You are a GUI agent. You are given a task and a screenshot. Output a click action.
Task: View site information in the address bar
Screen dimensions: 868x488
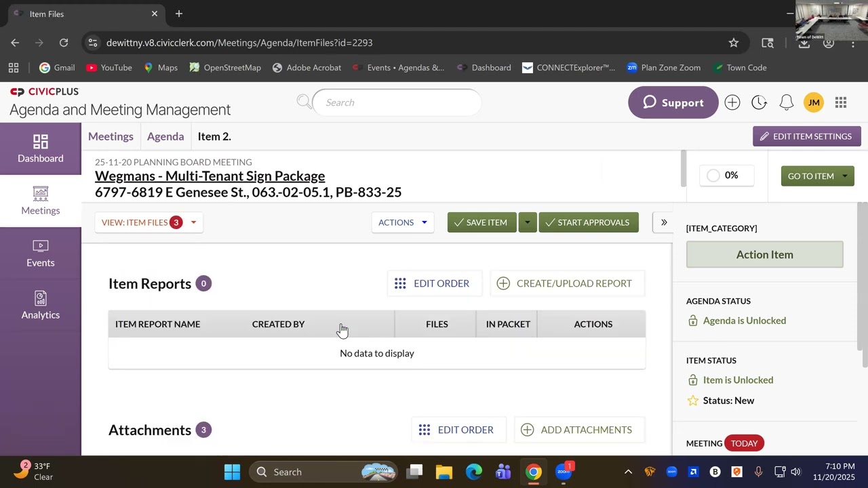point(93,43)
